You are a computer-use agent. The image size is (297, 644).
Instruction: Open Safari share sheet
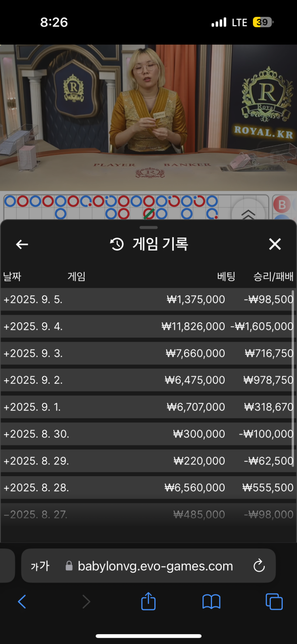pos(148,601)
